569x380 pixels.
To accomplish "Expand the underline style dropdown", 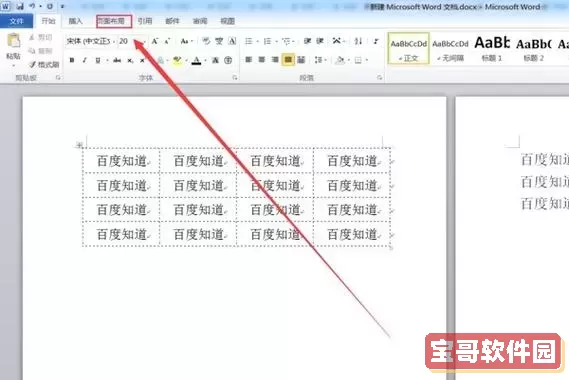I will 107,60.
